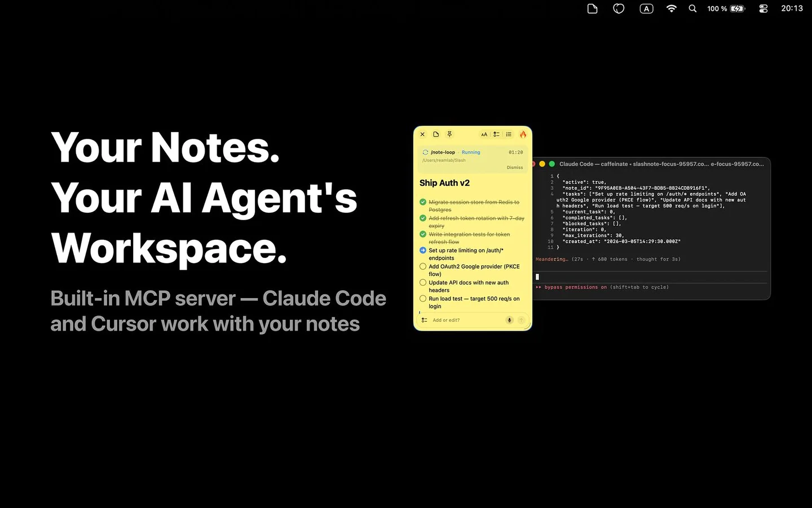Click the Migrate session store task text
Screen dimensions: 812x508
coord(474,206)
